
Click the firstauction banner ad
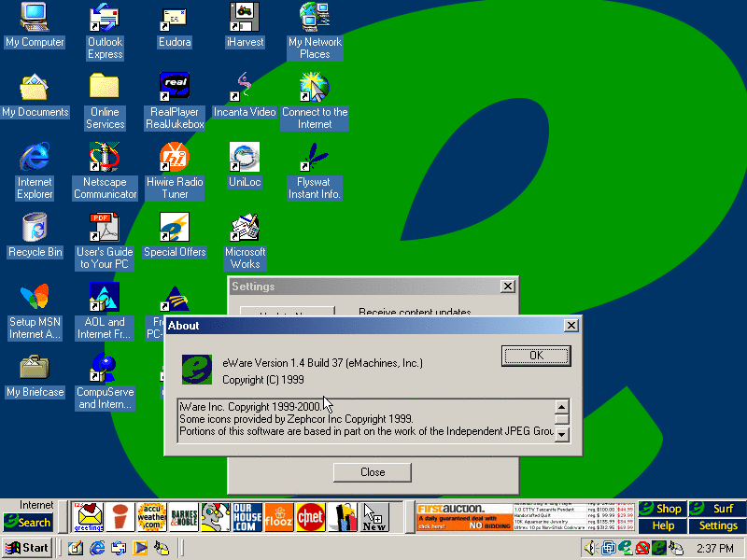click(x=465, y=516)
